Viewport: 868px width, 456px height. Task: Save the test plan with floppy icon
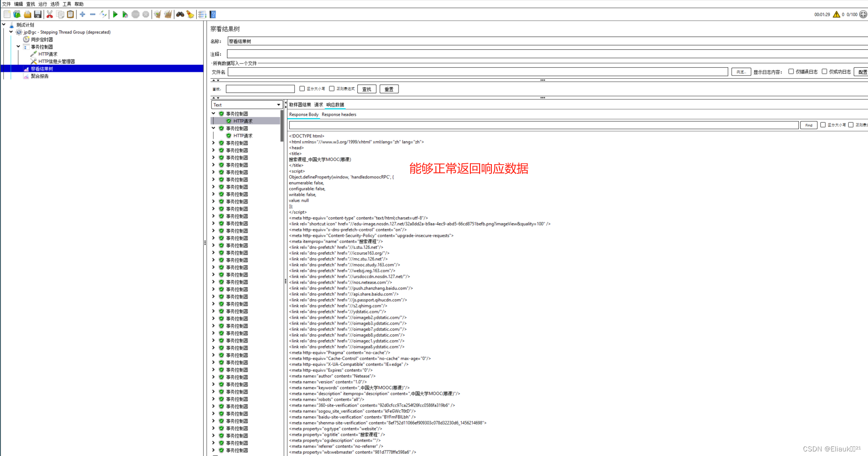[x=38, y=15]
